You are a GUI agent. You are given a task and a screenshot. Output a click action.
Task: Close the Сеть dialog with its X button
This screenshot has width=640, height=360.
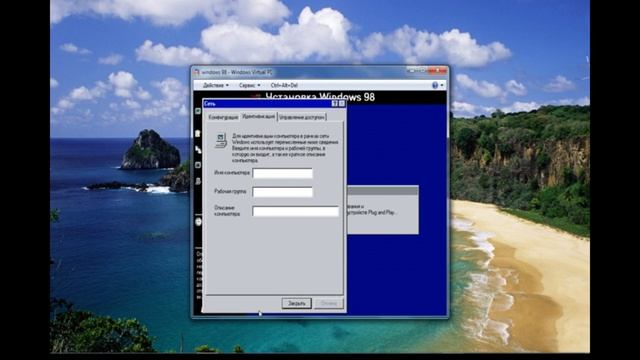(342, 104)
